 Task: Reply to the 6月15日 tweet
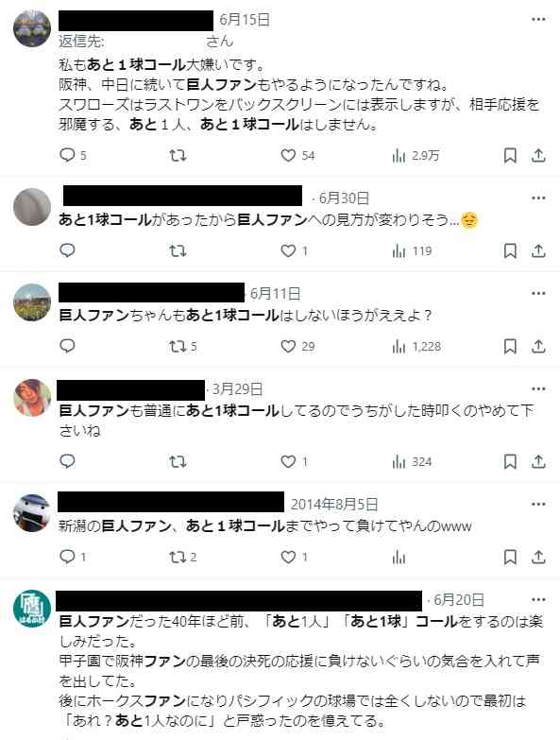tap(67, 155)
